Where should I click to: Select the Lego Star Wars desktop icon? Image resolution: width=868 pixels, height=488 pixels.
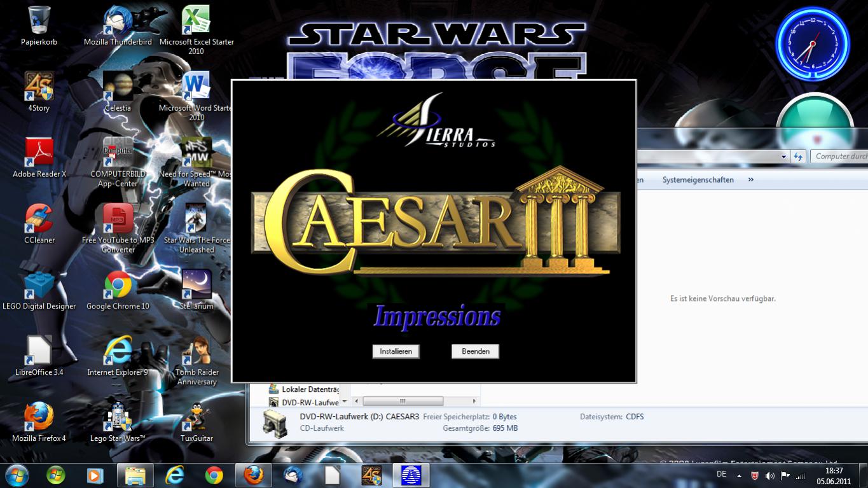(118, 422)
